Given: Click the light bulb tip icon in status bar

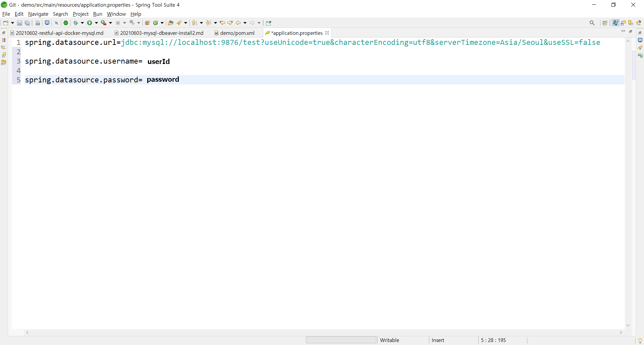Looking at the screenshot, I should [x=640, y=341].
